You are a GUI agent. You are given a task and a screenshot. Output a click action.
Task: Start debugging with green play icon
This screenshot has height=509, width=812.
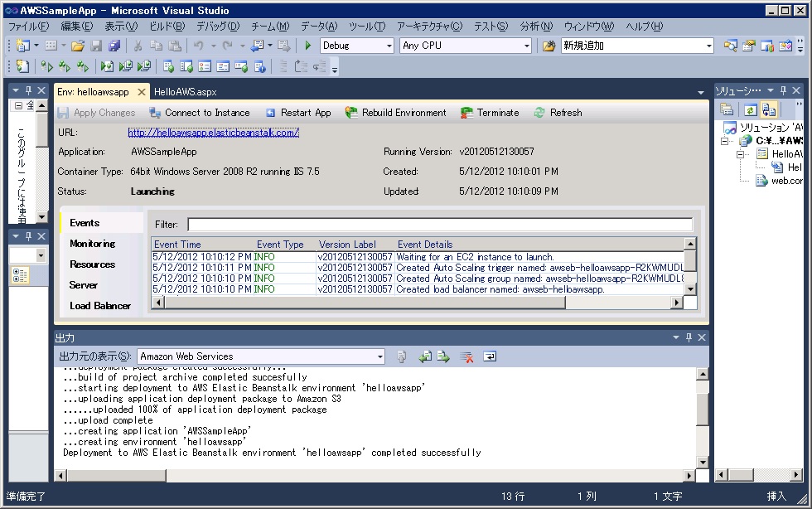click(x=308, y=46)
